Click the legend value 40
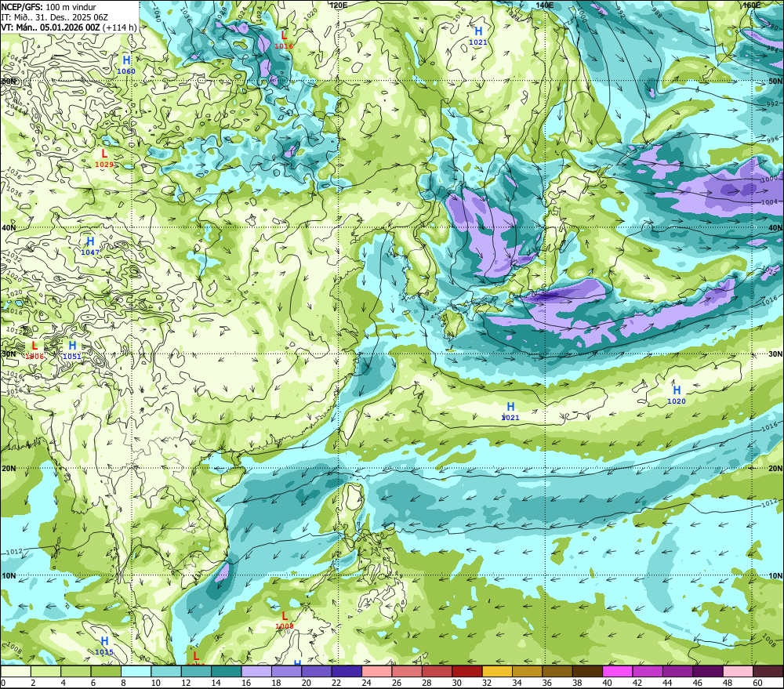Viewport: 784px width, 689px height. [x=607, y=683]
